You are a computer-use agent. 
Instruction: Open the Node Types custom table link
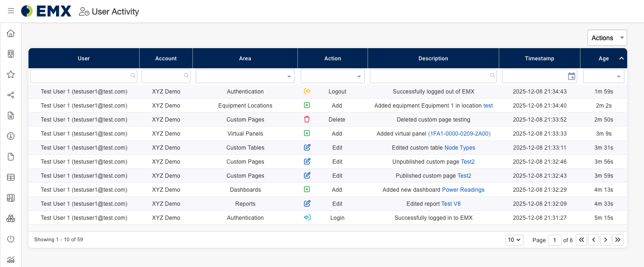460,148
